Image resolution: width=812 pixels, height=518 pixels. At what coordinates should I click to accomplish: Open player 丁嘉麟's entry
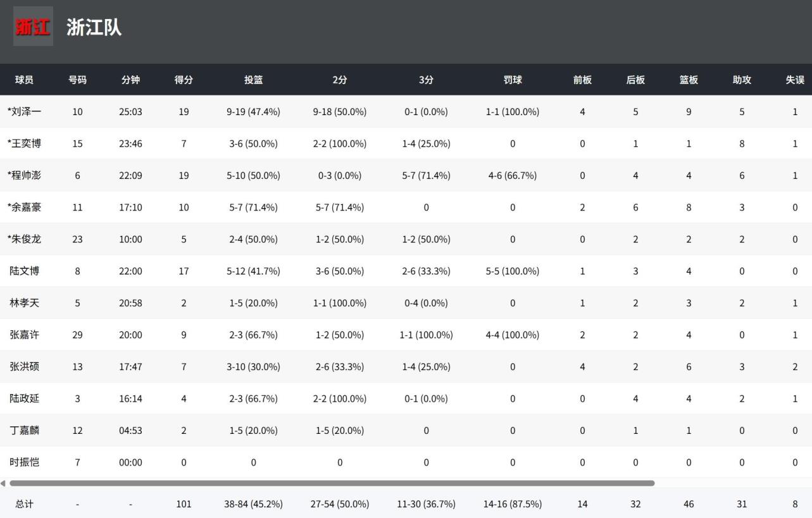25,430
